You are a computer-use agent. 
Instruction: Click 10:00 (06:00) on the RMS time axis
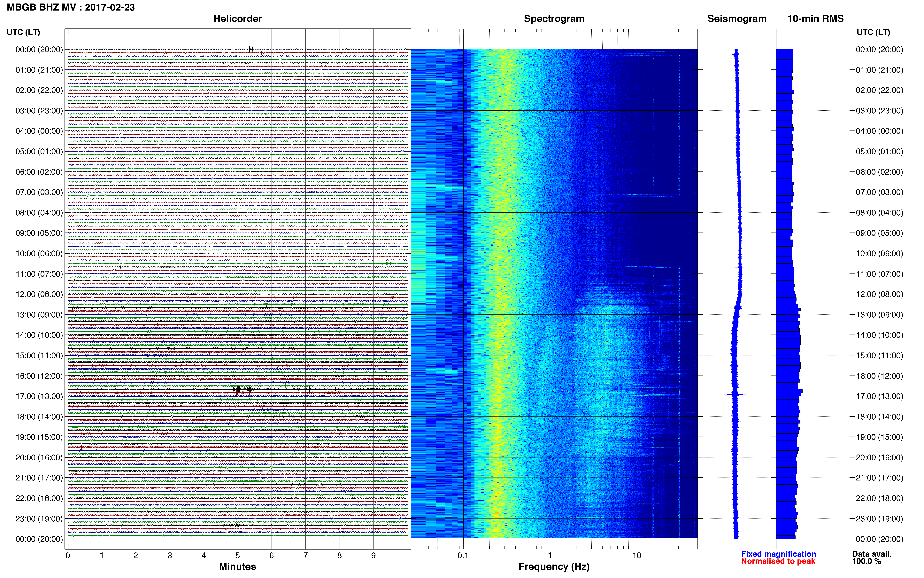pyautogui.click(x=879, y=253)
